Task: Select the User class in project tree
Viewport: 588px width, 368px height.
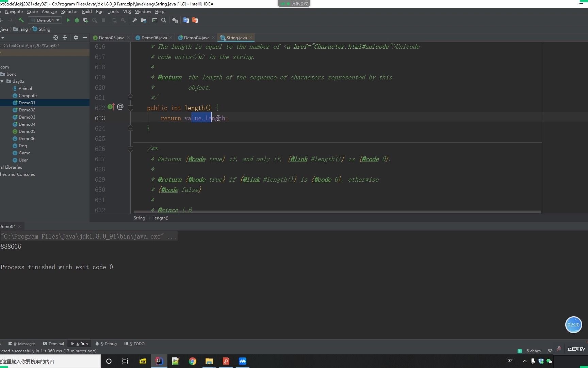Action: (23, 160)
